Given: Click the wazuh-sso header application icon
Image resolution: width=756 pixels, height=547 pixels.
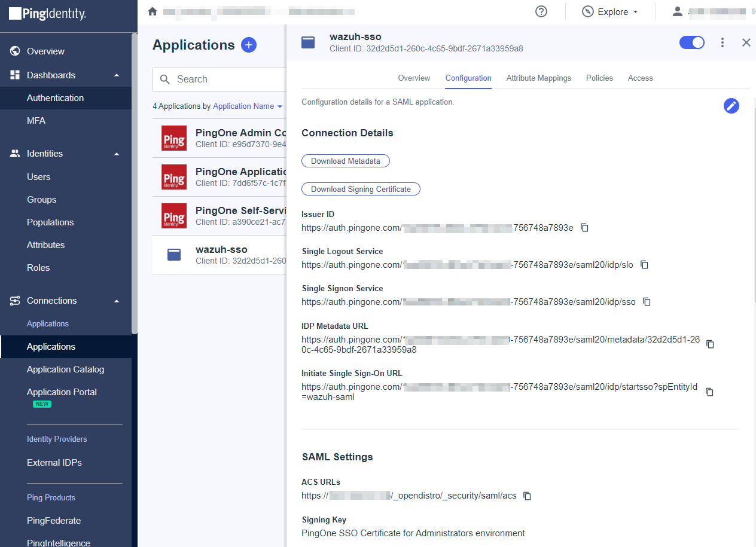Looking at the screenshot, I should (x=308, y=42).
